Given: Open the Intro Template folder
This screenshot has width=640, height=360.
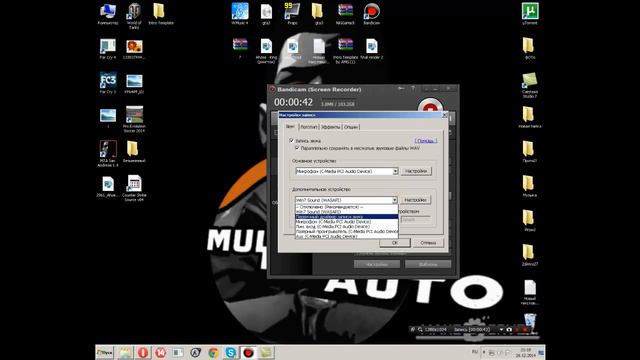Looking at the screenshot, I should [160, 14].
